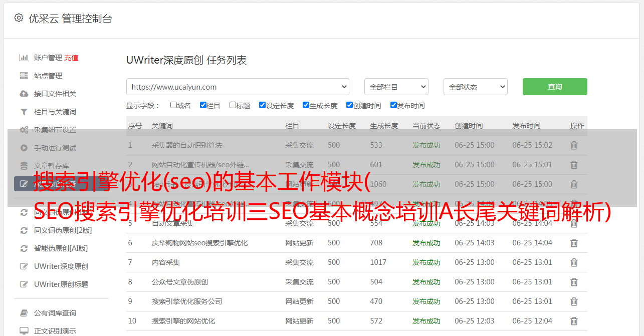Click publish time 06-25 15:02
Screen dimensions: 644x336
tap(532, 145)
